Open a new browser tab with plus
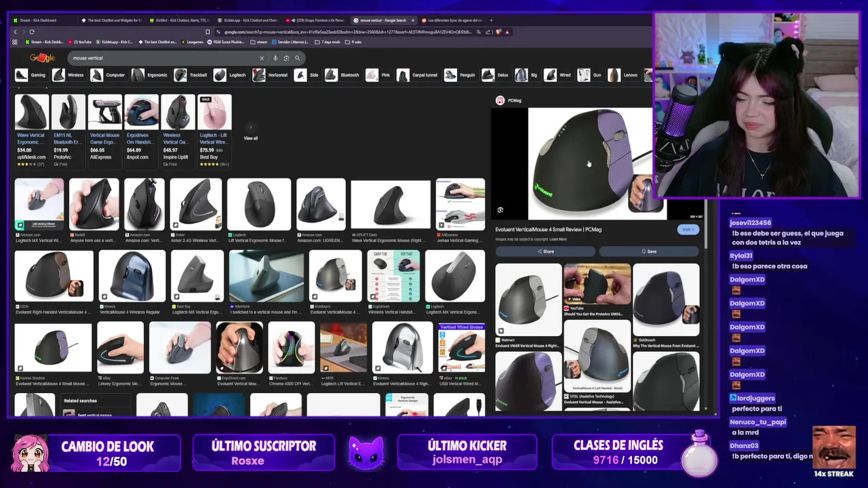Viewport: 868px width, 488px height. pyautogui.click(x=491, y=20)
